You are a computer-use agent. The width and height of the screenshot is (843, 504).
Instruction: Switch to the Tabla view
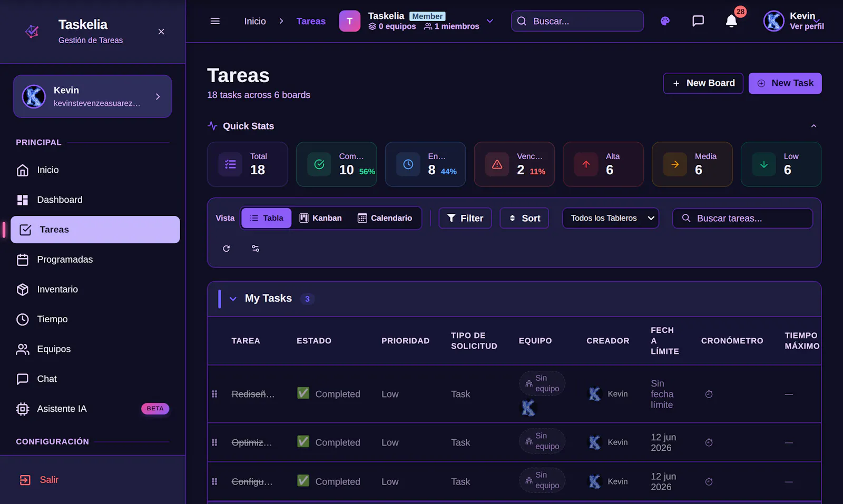[x=266, y=218]
